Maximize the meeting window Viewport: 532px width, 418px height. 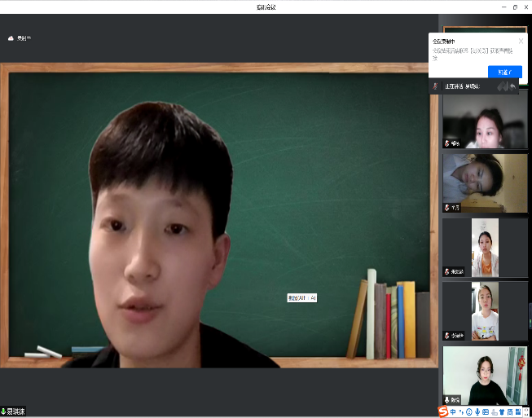click(x=514, y=7)
